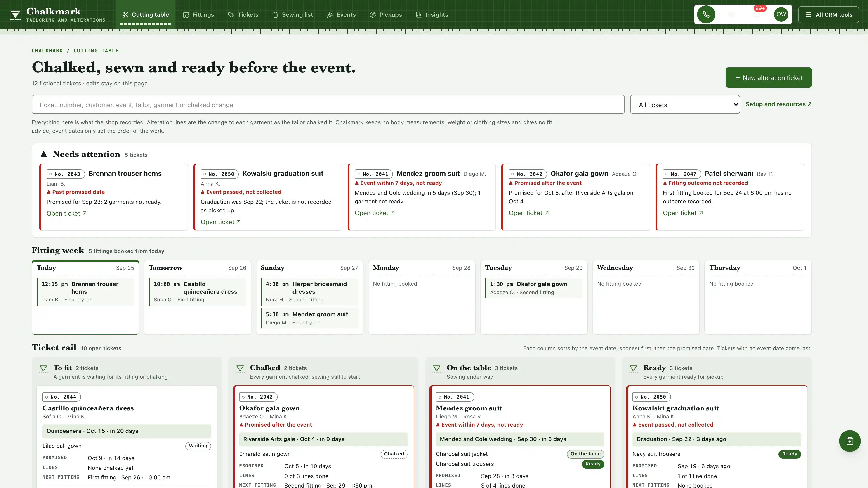Screen dimensions: 868x488
Task: Focus the ticket search field
Action: pyautogui.click(x=328, y=105)
